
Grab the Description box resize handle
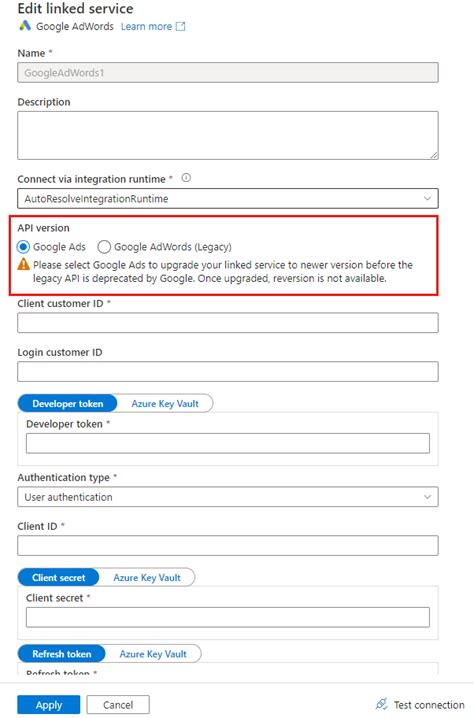pyautogui.click(x=434, y=155)
